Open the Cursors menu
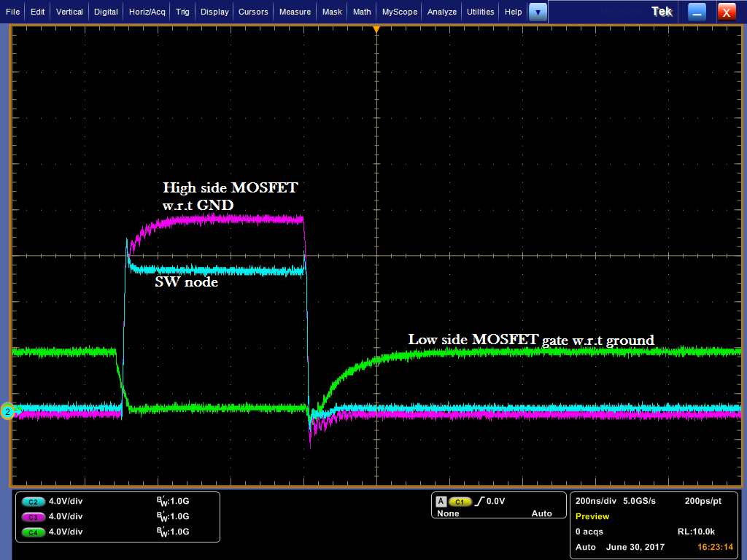The width and height of the screenshot is (747, 560). coord(253,12)
